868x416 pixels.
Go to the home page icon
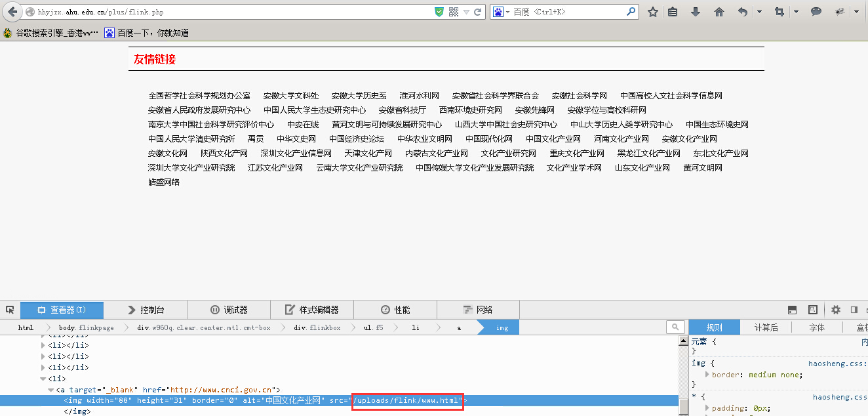719,12
